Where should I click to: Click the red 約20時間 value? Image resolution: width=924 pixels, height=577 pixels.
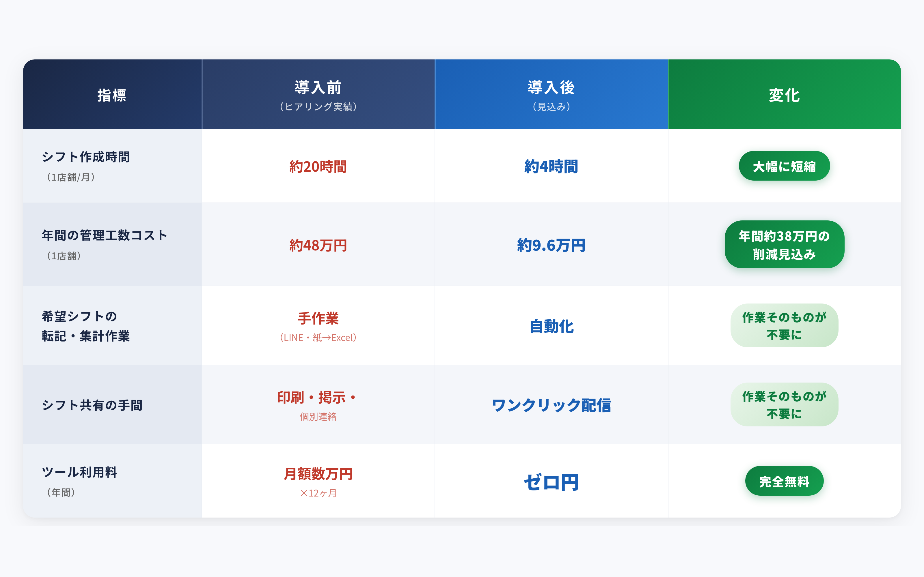(x=318, y=167)
